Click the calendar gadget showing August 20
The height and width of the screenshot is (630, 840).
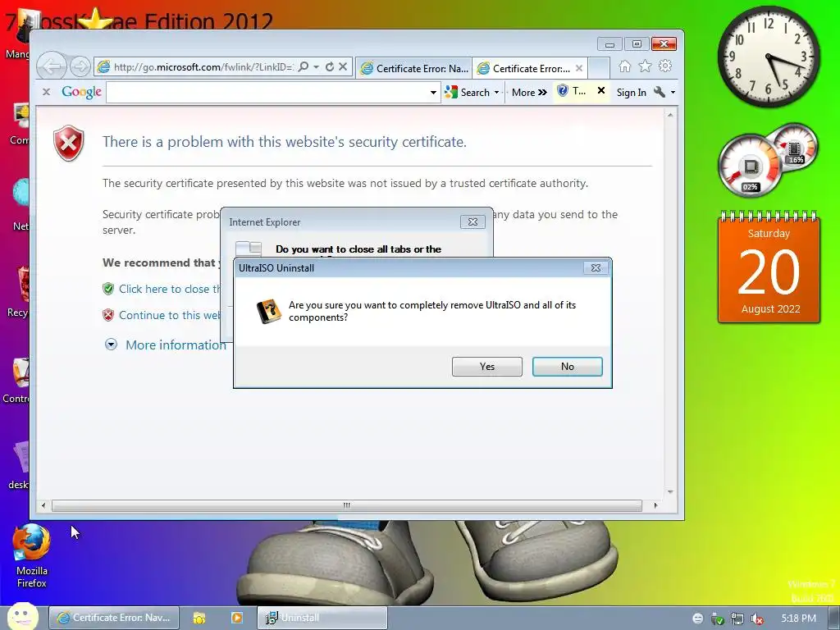tap(769, 267)
